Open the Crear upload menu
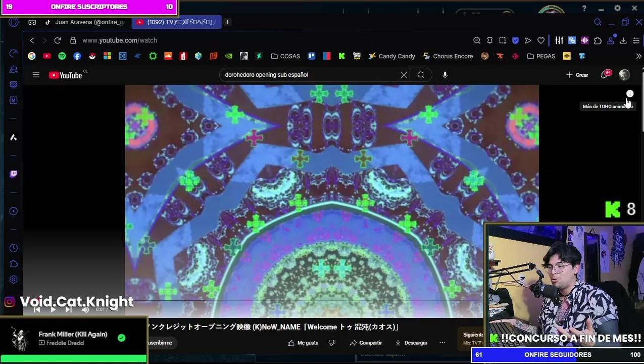This screenshot has height=364, width=644. pyautogui.click(x=577, y=75)
